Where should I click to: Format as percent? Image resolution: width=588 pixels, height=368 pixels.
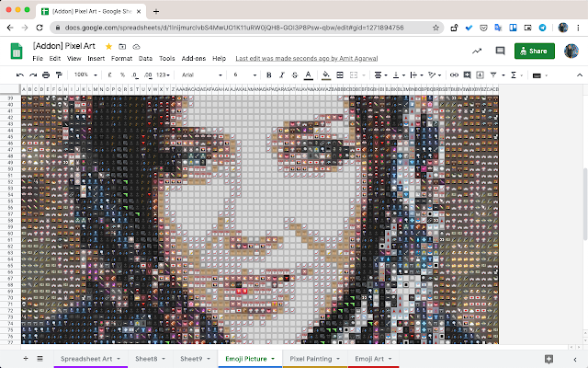(122, 75)
